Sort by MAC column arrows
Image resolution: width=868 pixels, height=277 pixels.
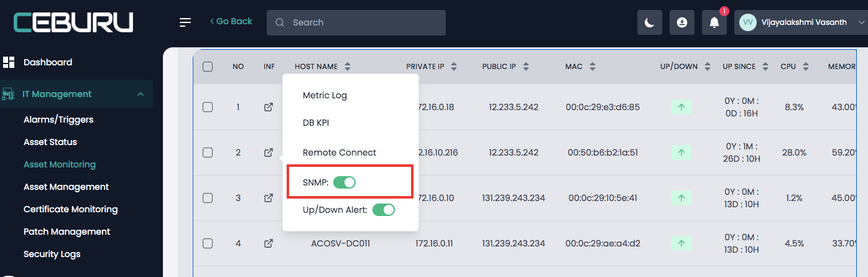click(x=593, y=67)
